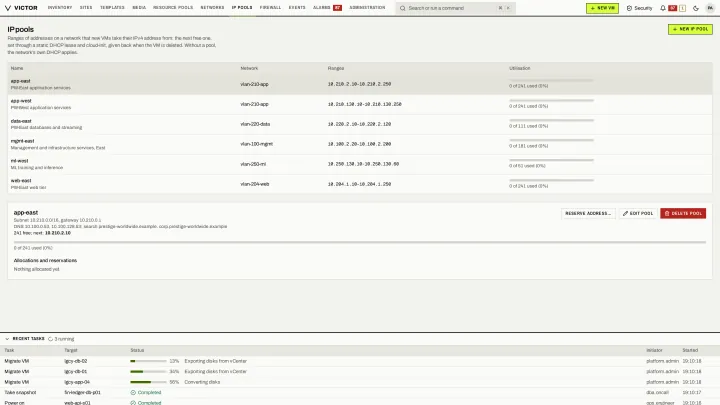This screenshot has width=720, height=405.
Task: Click the Security shield icon
Action: tap(629, 8)
